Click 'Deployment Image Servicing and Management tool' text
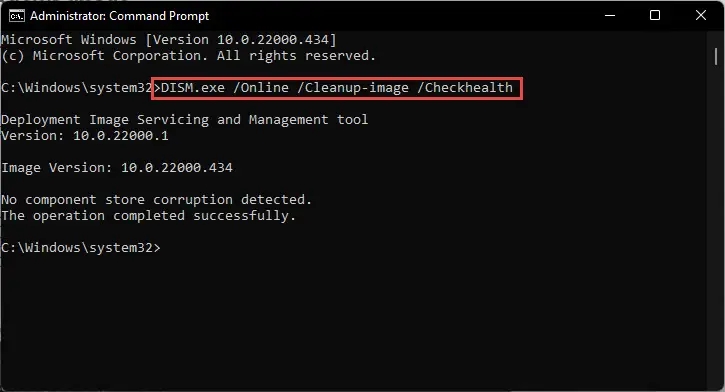The height and width of the screenshot is (392, 725). tap(184, 120)
